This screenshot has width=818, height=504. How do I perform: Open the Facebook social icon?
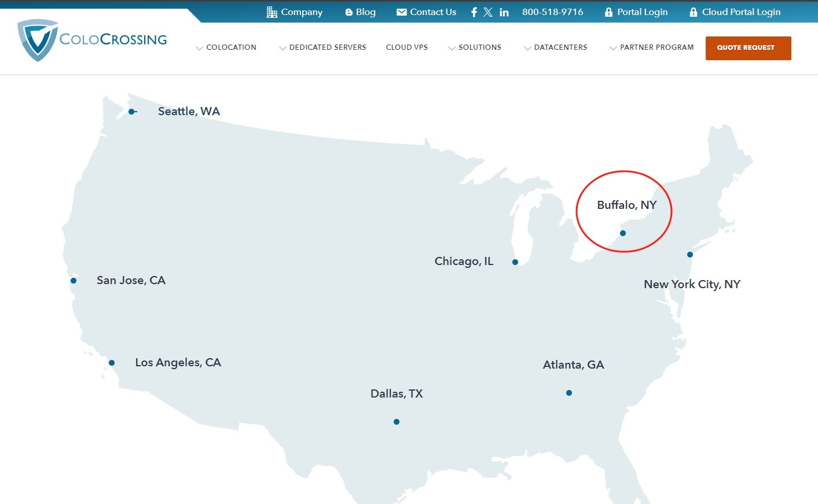tap(474, 12)
